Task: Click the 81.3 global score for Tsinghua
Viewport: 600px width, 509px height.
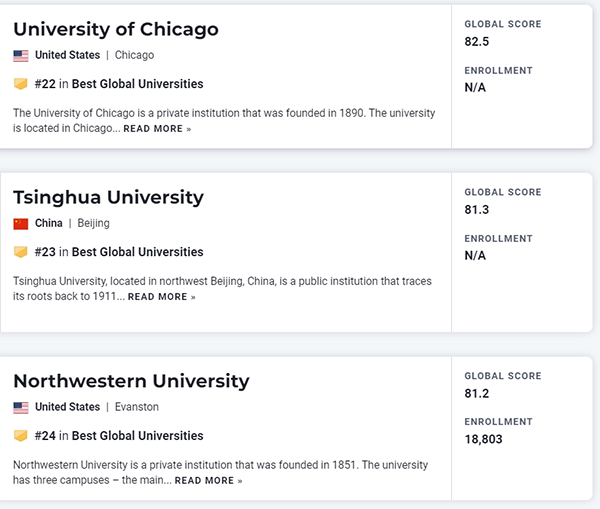Action: [477, 210]
